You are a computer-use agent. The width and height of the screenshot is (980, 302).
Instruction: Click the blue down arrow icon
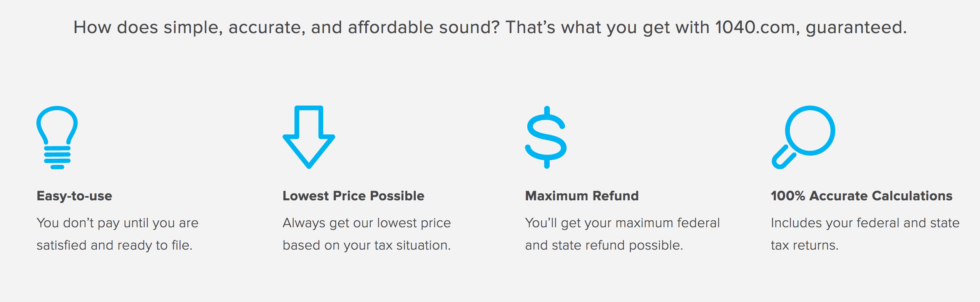(309, 137)
